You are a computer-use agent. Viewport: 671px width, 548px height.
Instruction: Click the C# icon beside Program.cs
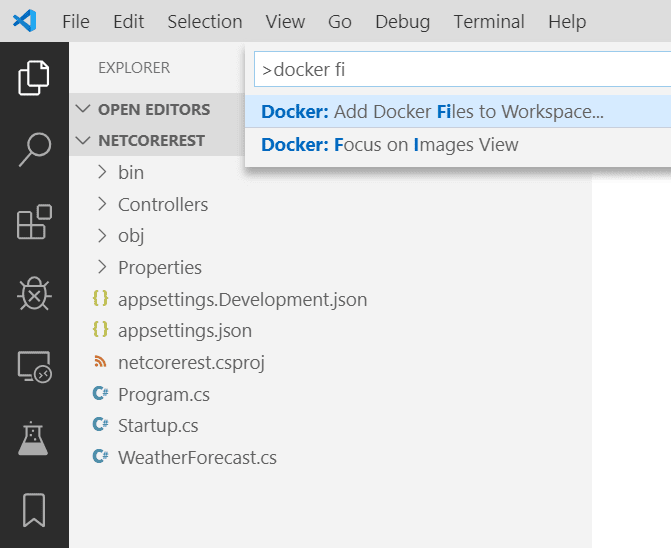point(101,393)
